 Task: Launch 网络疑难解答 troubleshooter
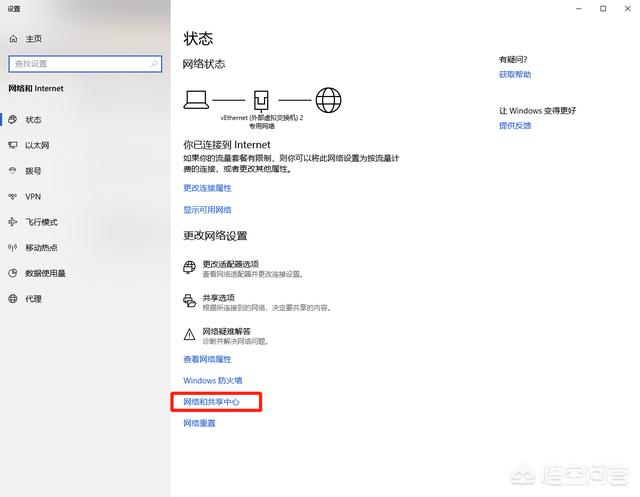[x=226, y=335]
